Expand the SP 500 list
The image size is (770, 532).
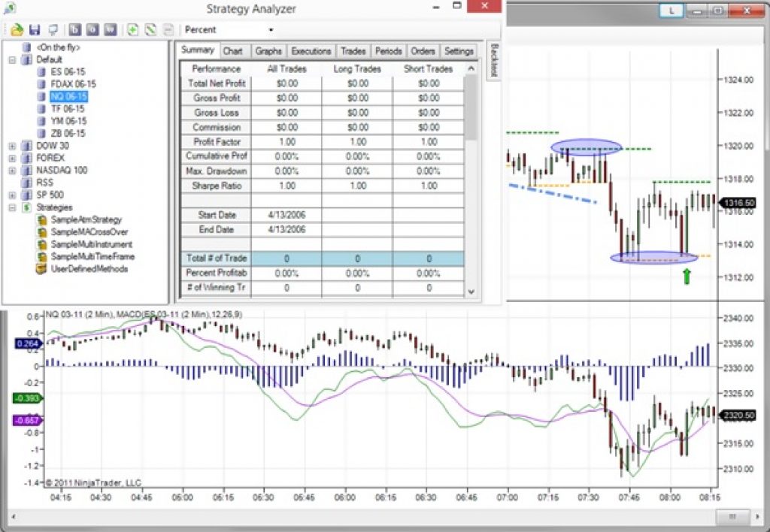coord(12,195)
